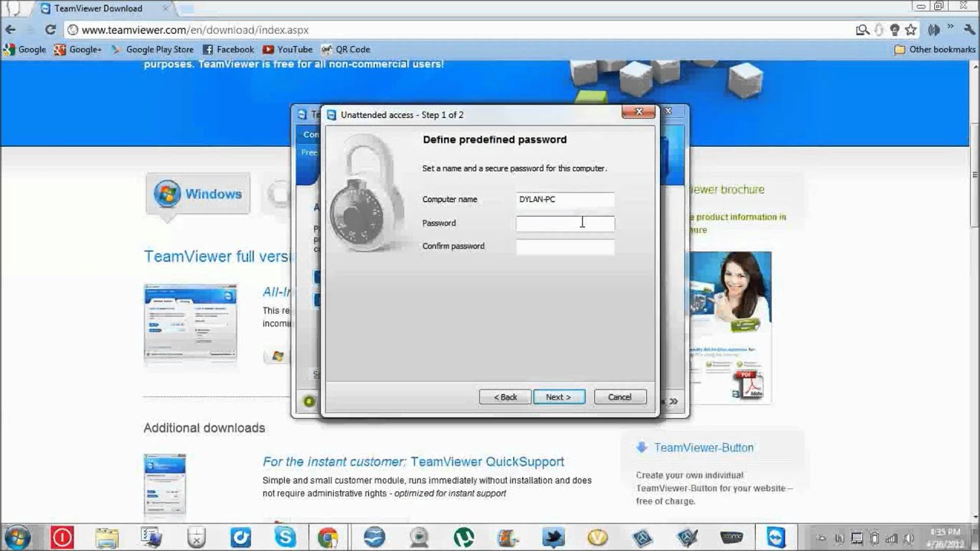Select the Windows platform tab on page
This screenshot has height=551, width=980.
coord(198,194)
